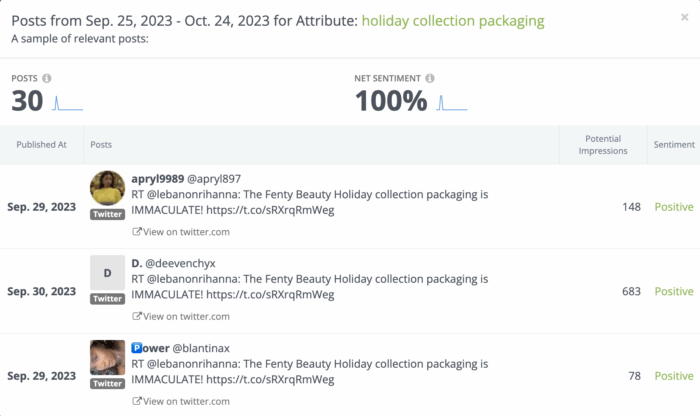Screen dimensions: 700x416
Task: Click Positive sentiment for deevenchyx post
Action: pyautogui.click(x=674, y=291)
